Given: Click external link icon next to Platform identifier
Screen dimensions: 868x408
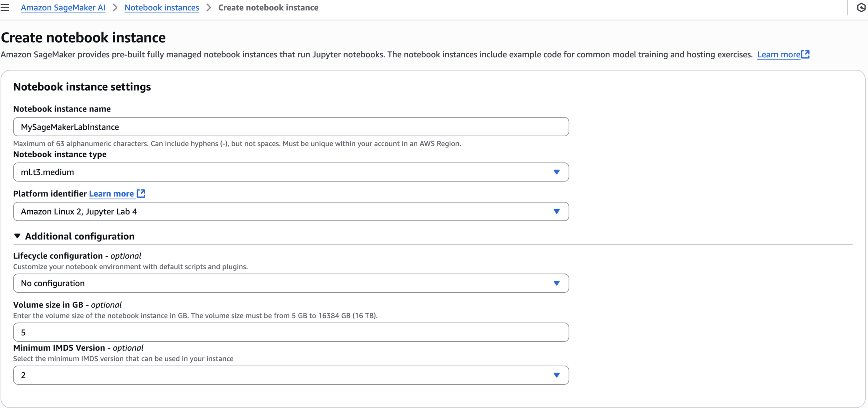Looking at the screenshot, I should (141, 193).
